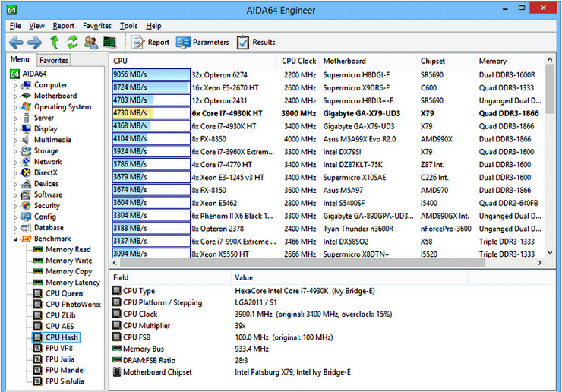Click the Report toolbar button
Viewport: 562px width, 392px height.
[150, 43]
